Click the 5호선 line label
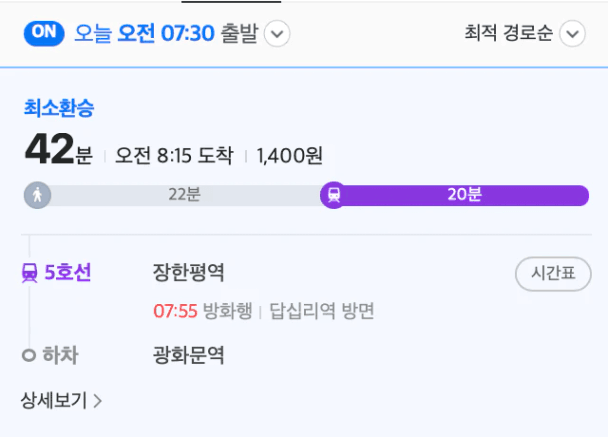This screenshot has height=437, width=608. tap(68, 272)
